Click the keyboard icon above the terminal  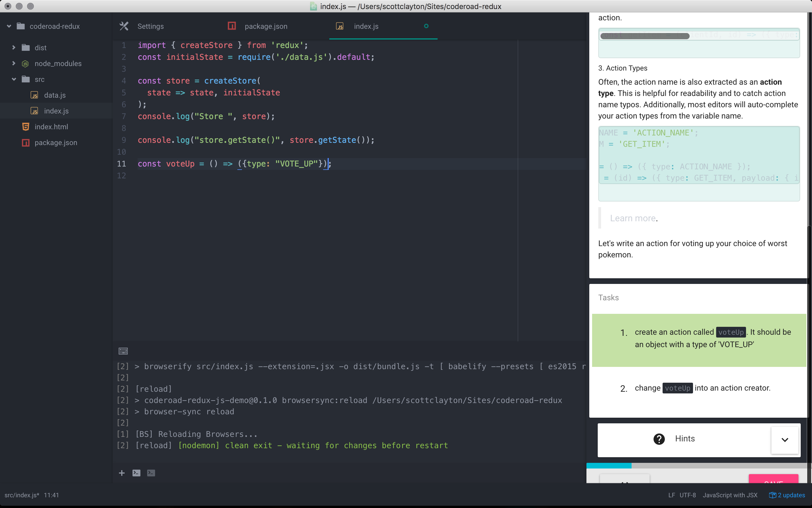(123, 351)
